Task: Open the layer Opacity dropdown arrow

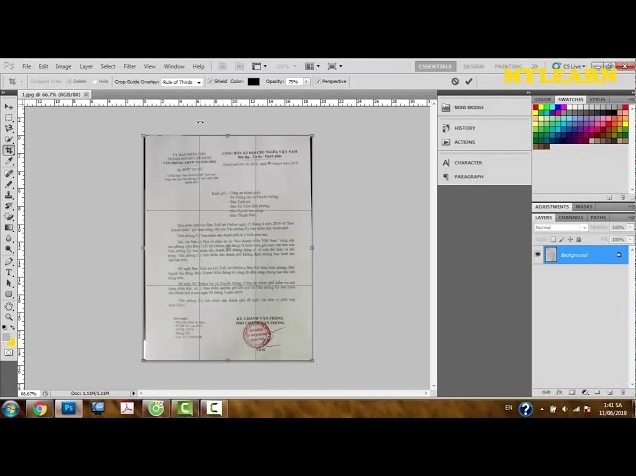Action: pos(630,227)
